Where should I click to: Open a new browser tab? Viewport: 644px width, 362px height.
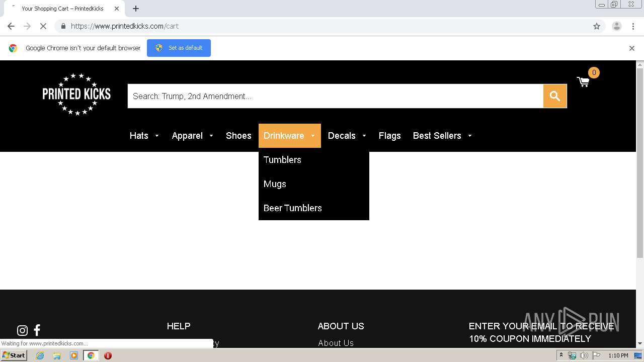[x=136, y=9]
